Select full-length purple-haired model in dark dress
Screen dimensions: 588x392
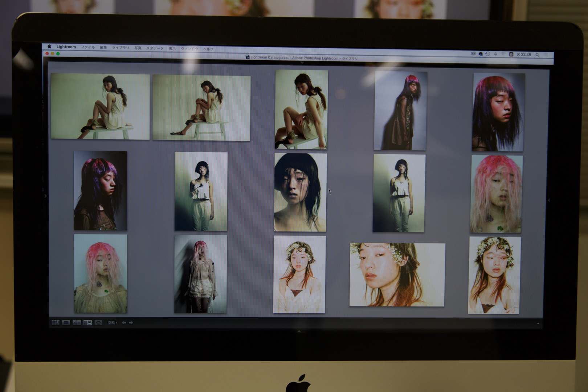pyautogui.click(x=400, y=111)
